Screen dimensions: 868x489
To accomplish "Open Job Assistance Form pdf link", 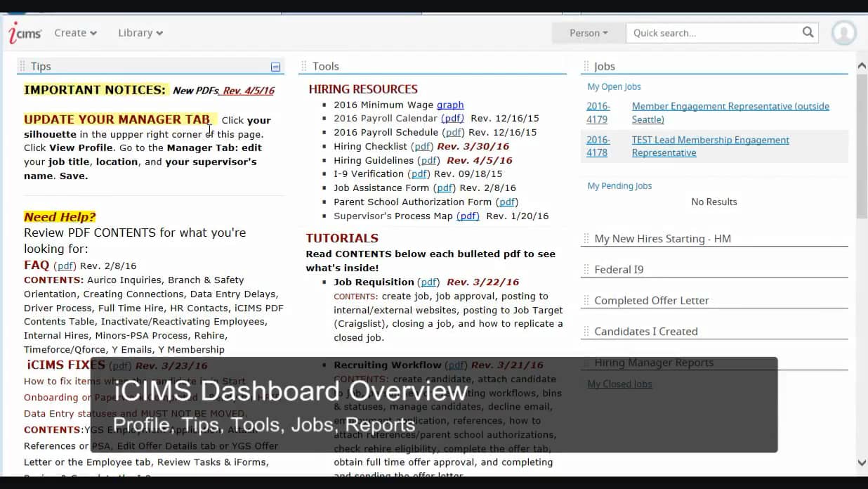I will pyautogui.click(x=444, y=188).
